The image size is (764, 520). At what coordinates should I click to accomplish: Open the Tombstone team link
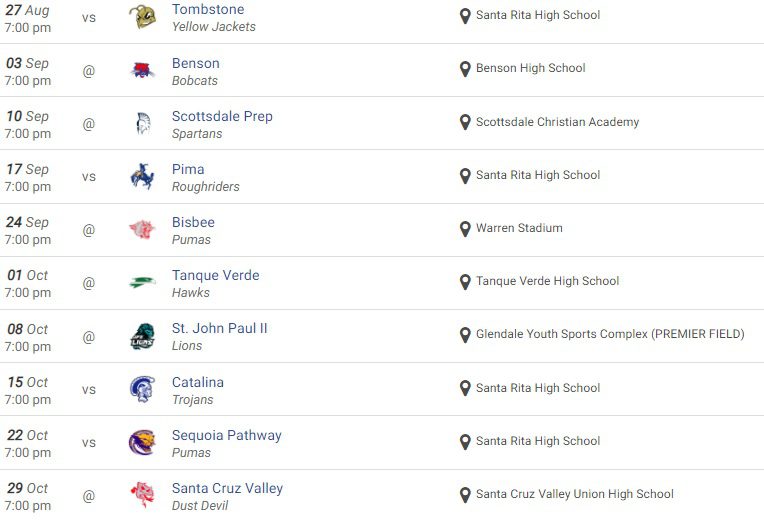(x=208, y=9)
